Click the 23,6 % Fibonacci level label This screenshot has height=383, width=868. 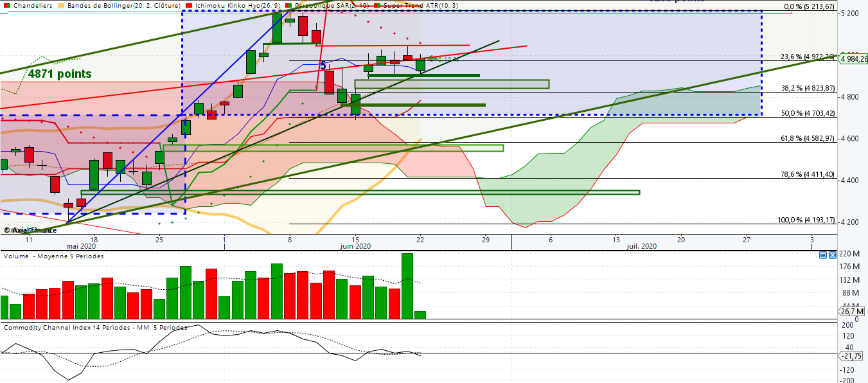point(808,57)
